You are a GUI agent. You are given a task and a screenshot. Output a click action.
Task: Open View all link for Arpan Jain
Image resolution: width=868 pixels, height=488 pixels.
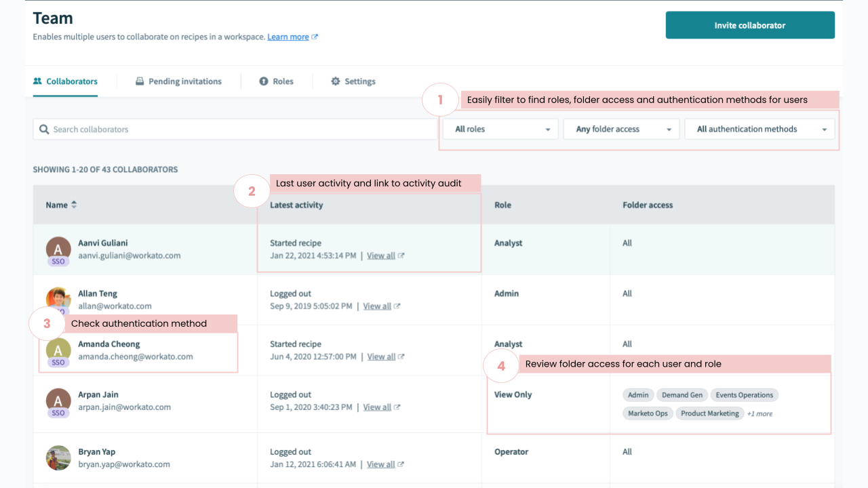pyautogui.click(x=377, y=407)
